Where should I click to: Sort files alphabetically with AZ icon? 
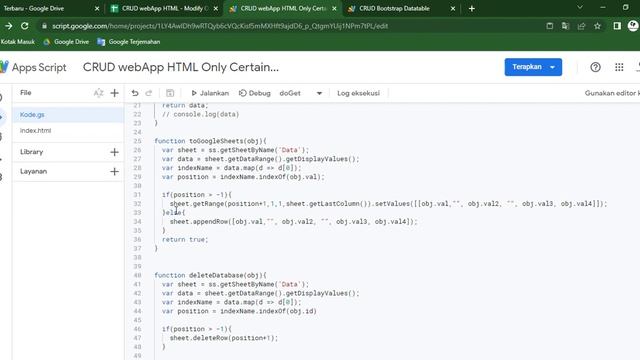click(98, 93)
